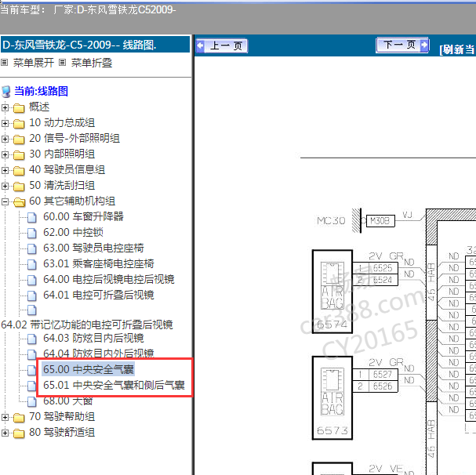Click the 40 驾驶员信息组 folder icon
This screenshot has width=476, height=475.
point(19,171)
